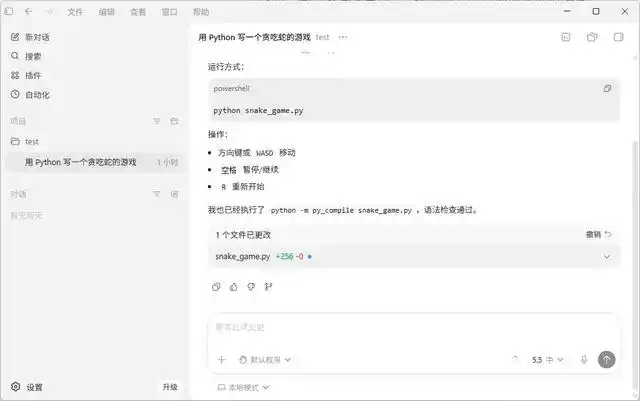
Task: Open the snake_game.py changed file row
Action: [x=414, y=256]
